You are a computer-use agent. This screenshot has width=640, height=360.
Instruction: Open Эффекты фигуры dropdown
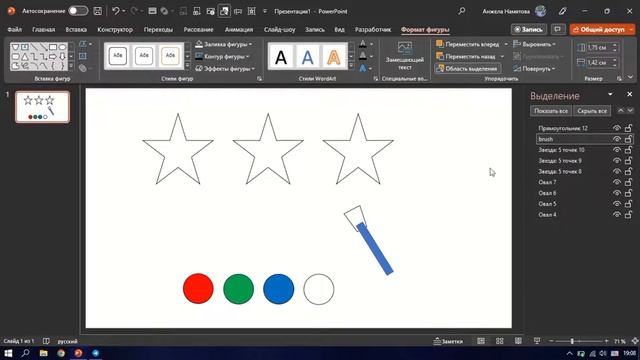[253, 69]
